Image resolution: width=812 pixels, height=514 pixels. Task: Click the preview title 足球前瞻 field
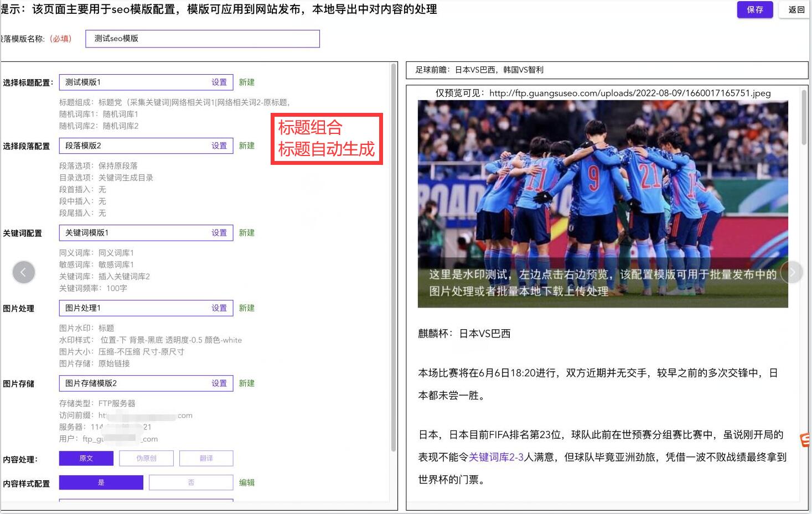607,70
